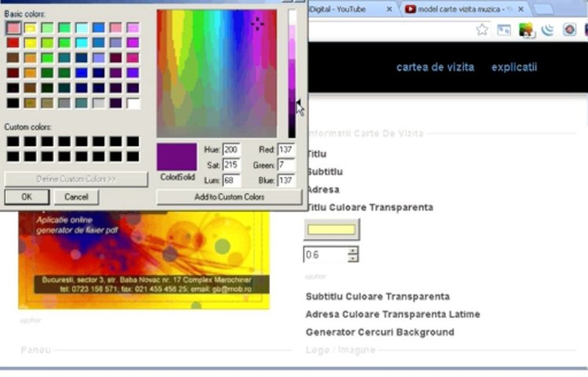Click the 'Basic colors:' label
588x377 pixels.
25,14
